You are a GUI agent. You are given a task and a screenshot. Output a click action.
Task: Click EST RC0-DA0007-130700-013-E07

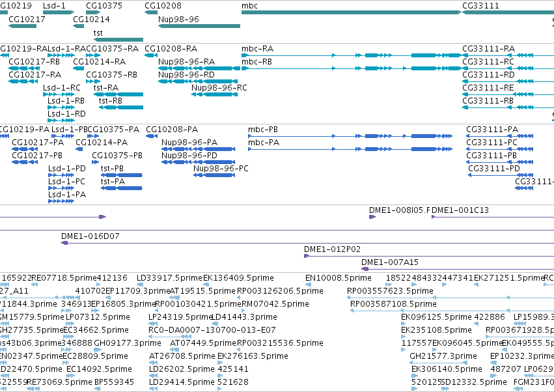pyautogui.click(x=212, y=329)
